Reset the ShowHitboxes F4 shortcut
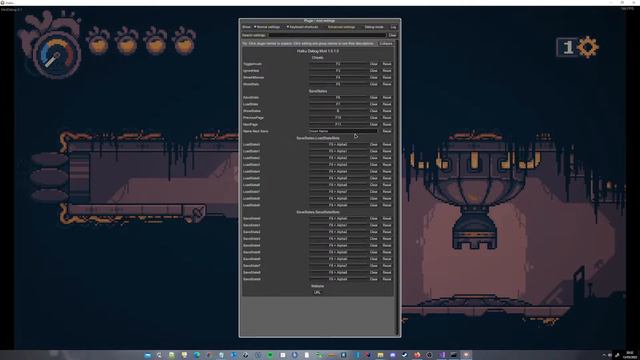The image size is (640, 360). pyautogui.click(x=387, y=78)
